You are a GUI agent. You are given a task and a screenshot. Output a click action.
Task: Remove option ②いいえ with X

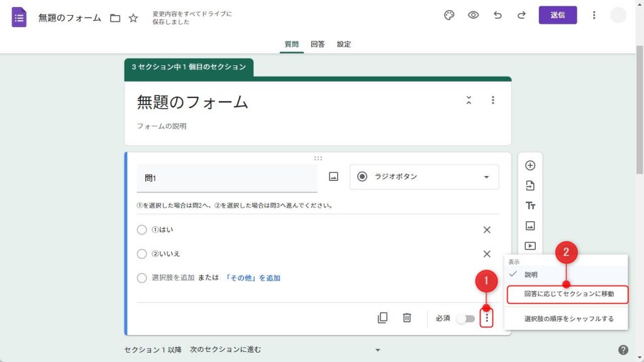[487, 254]
